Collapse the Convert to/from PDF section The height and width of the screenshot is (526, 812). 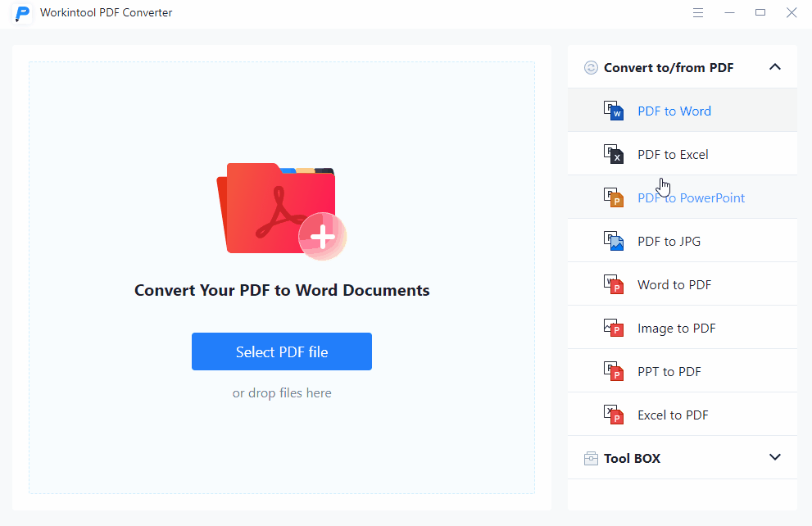[775, 67]
